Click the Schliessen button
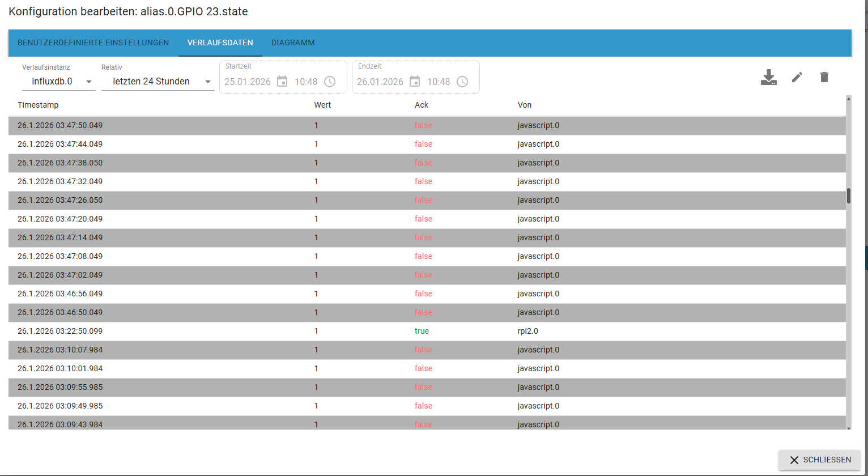 [820, 460]
